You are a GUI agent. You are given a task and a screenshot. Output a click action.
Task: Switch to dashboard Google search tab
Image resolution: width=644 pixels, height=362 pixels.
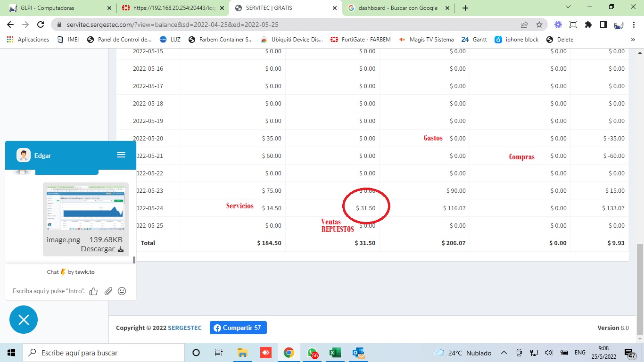tap(397, 8)
